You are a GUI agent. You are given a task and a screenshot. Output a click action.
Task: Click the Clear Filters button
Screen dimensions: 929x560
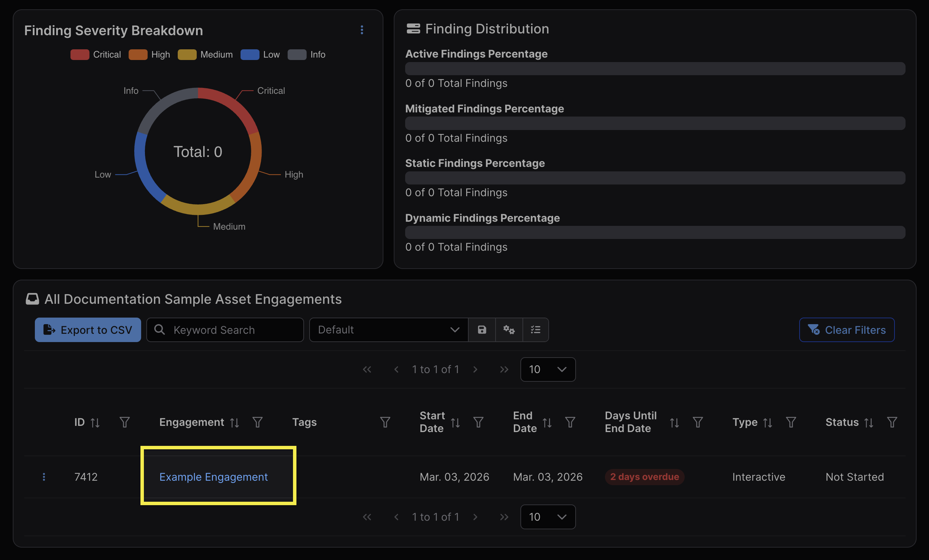click(x=847, y=330)
